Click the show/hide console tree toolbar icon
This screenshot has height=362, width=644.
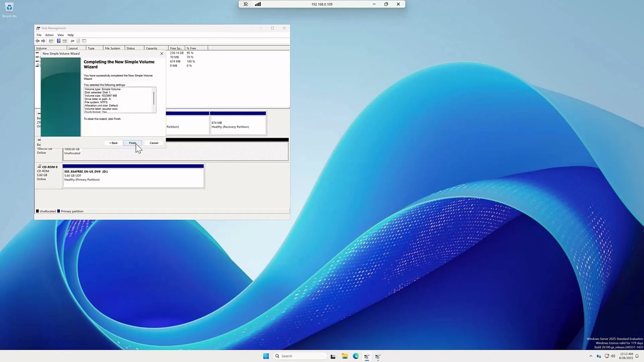point(51,41)
